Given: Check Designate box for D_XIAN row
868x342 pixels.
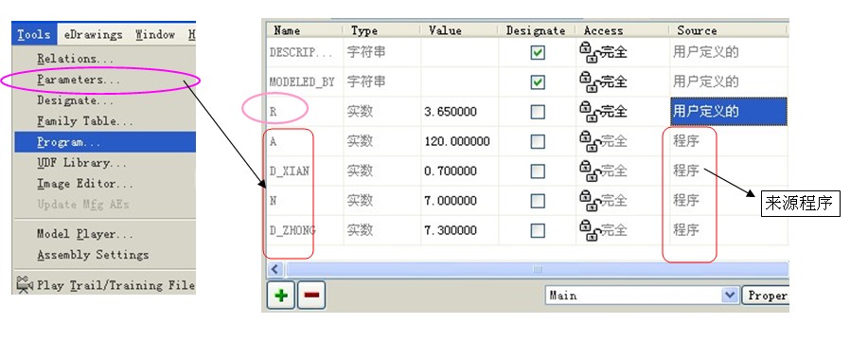Looking at the screenshot, I should point(538,171).
